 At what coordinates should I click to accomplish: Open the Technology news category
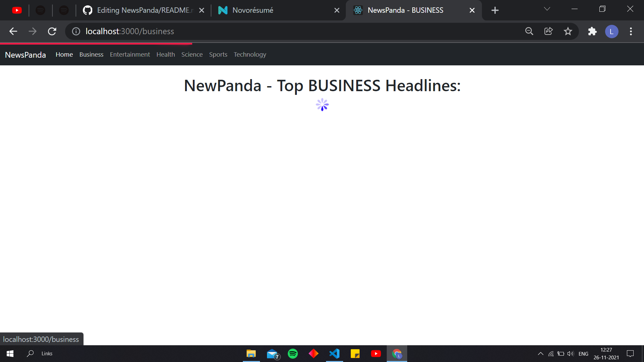tap(250, 54)
